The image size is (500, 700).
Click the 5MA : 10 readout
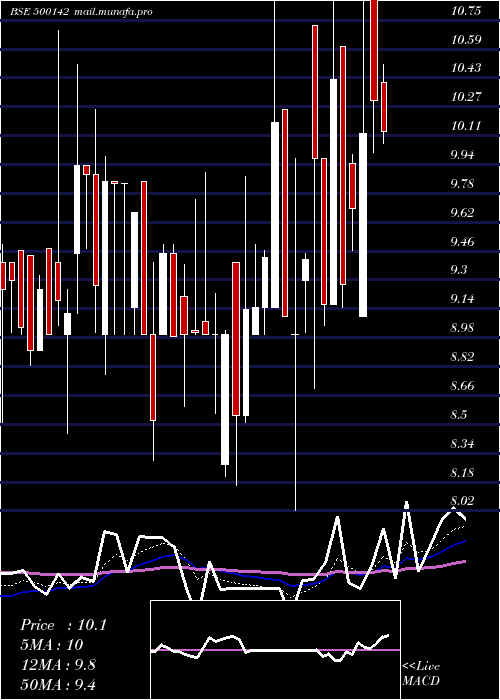click(52, 645)
